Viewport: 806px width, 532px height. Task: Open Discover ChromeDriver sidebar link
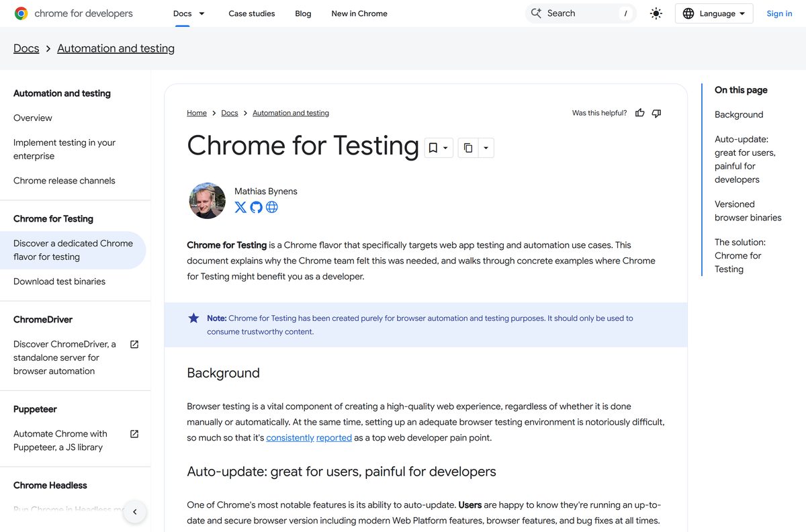click(64, 357)
